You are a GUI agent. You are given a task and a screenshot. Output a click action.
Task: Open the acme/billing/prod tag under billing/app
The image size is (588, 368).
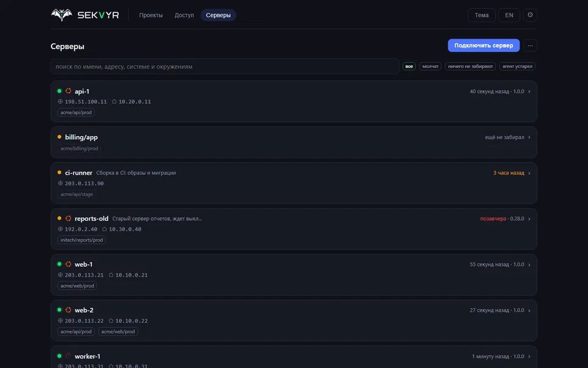click(x=80, y=148)
